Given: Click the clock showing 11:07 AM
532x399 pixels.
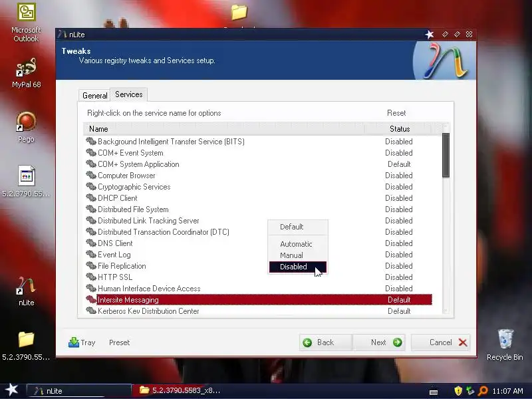Looking at the screenshot, I should [507, 391].
